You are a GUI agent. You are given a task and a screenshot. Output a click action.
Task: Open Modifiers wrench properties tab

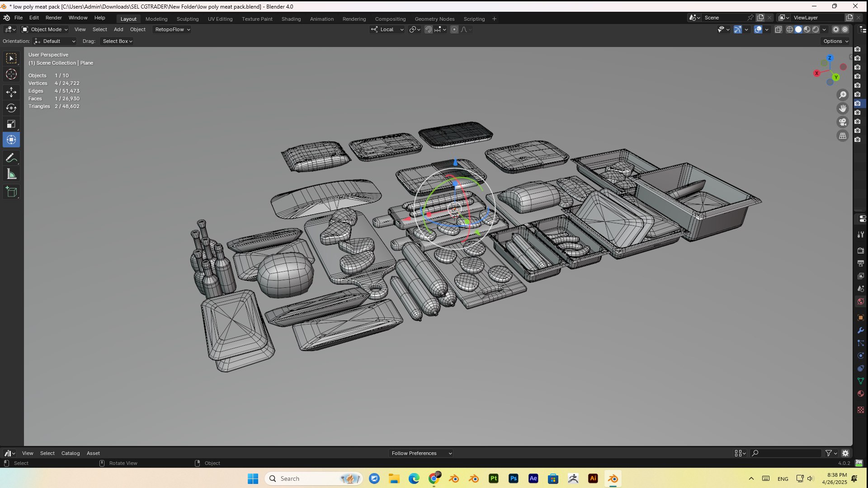point(861,330)
